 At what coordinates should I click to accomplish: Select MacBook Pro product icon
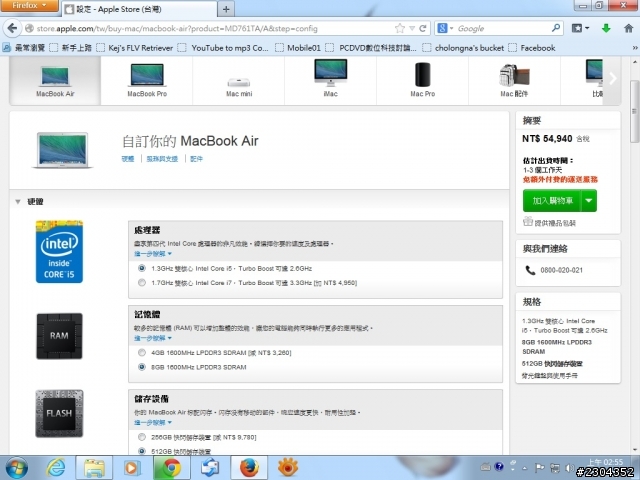pyautogui.click(x=147, y=81)
